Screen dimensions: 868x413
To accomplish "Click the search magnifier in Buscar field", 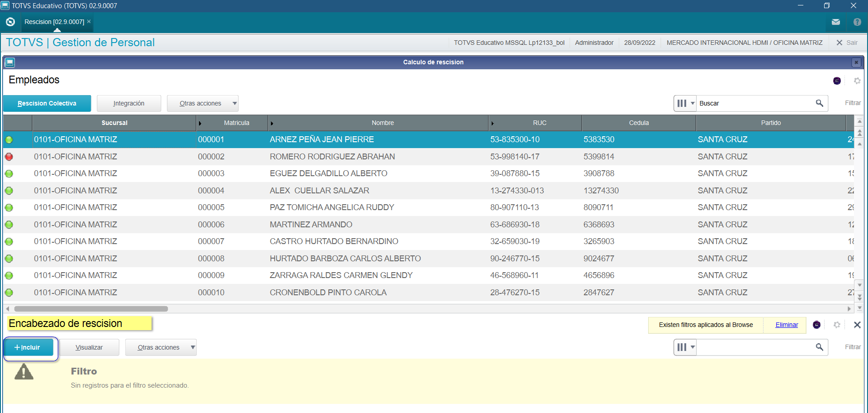I will (x=819, y=103).
